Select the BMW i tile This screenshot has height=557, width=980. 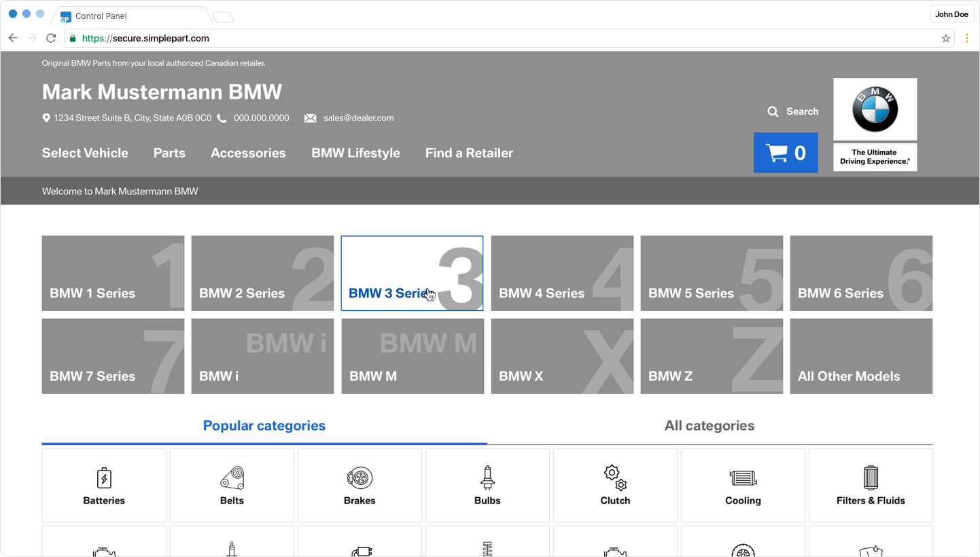click(x=262, y=356)
